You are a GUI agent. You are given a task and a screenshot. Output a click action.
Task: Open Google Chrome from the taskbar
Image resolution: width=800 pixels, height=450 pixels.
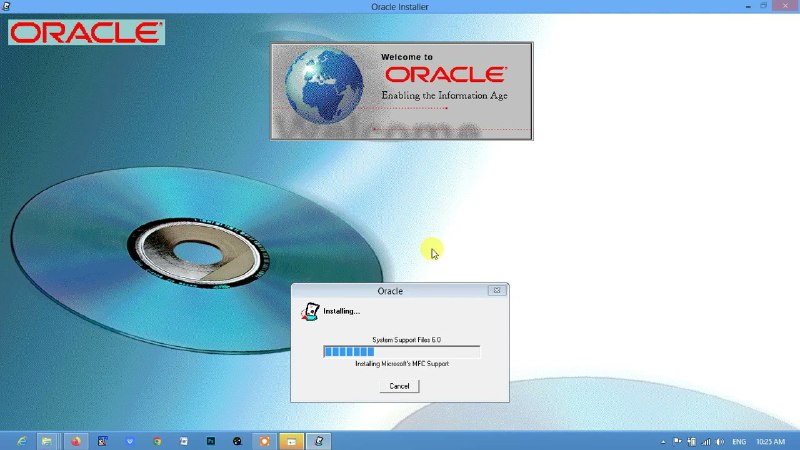click(157, 441)
